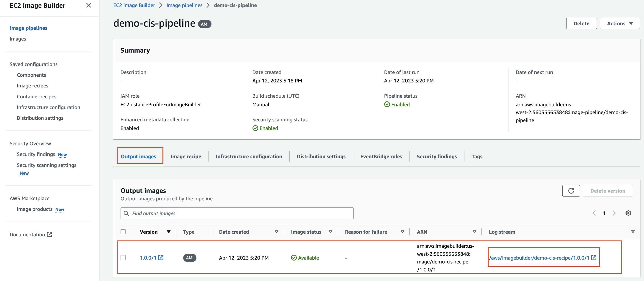Expand the Actions dropdown menu

tap(619, 23)
